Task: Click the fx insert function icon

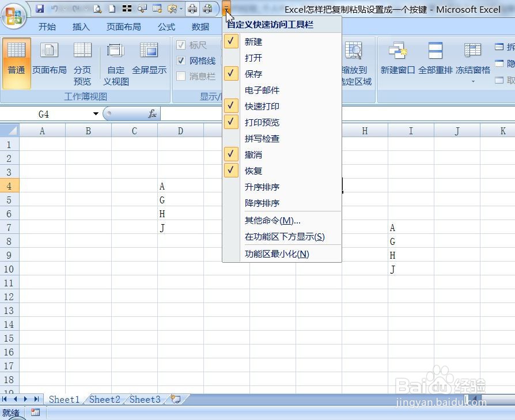Action: click(152, 114)
